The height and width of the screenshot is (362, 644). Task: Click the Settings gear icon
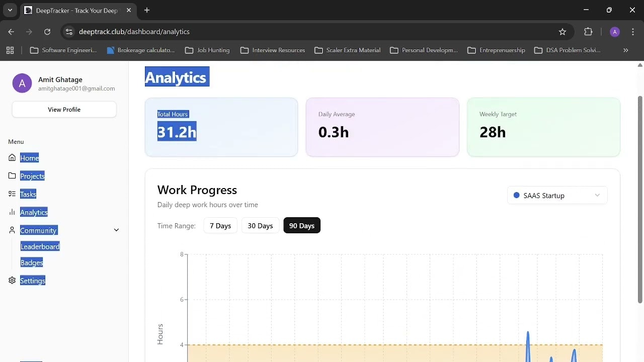pyautogui.click(x=12, y=281)
